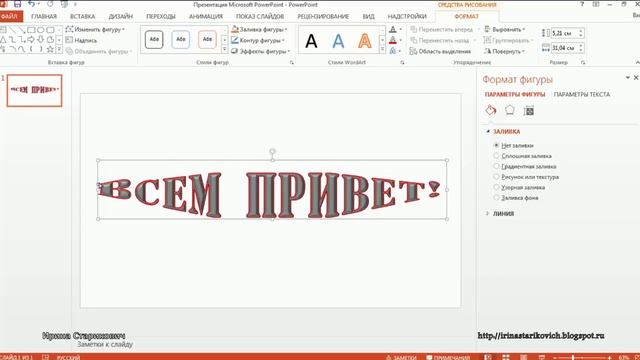Switch to Normal view in status bar
Image resolution: width=640 pixels, height=360 pixels.
tap(488, 357)
